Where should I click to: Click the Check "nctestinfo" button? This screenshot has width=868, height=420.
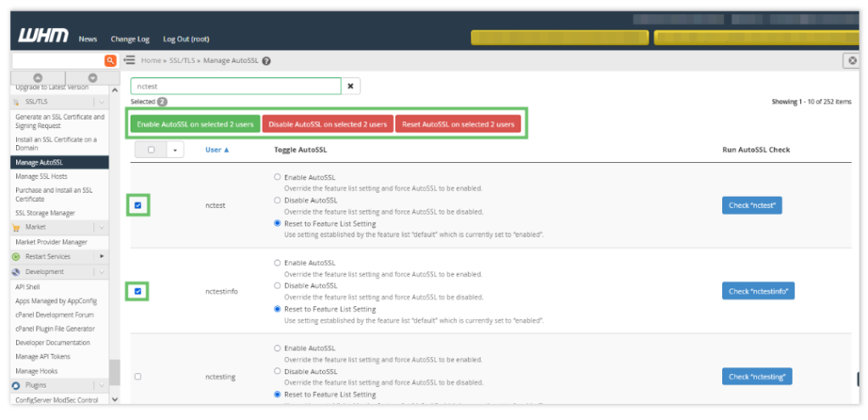tap(758, 291)
